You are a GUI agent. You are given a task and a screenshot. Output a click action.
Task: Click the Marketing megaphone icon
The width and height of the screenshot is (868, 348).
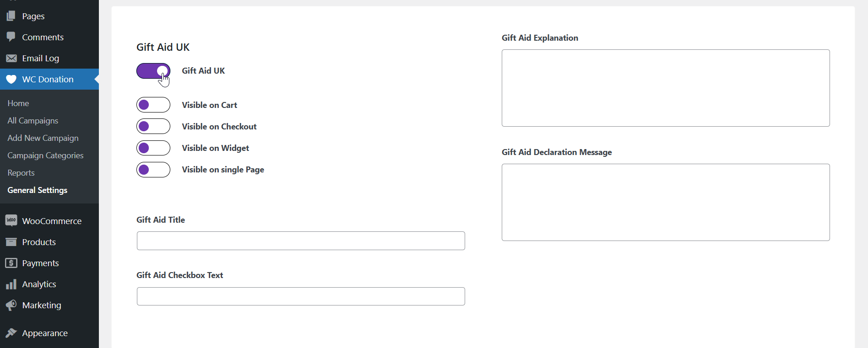coord(11,305)
